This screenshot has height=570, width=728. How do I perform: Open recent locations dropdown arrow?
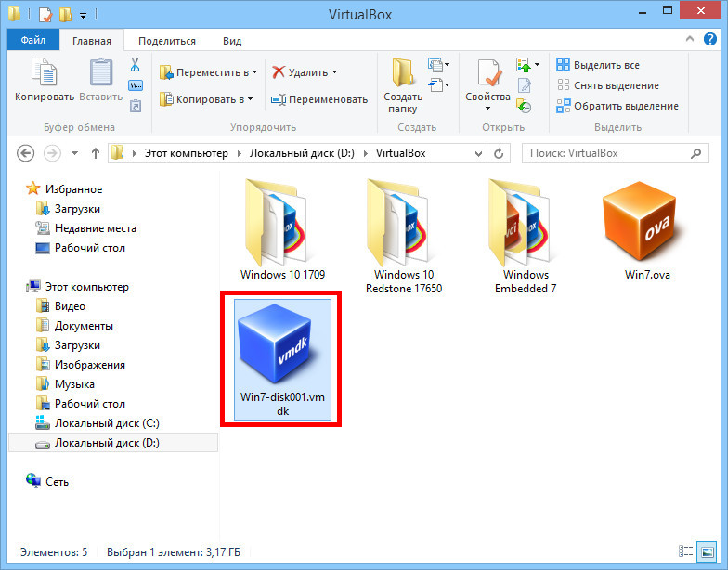74,153
